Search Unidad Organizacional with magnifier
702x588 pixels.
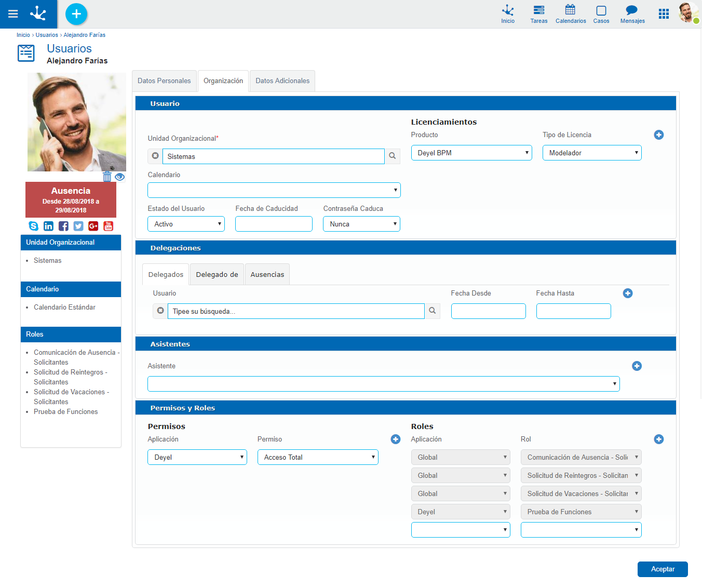393,156
